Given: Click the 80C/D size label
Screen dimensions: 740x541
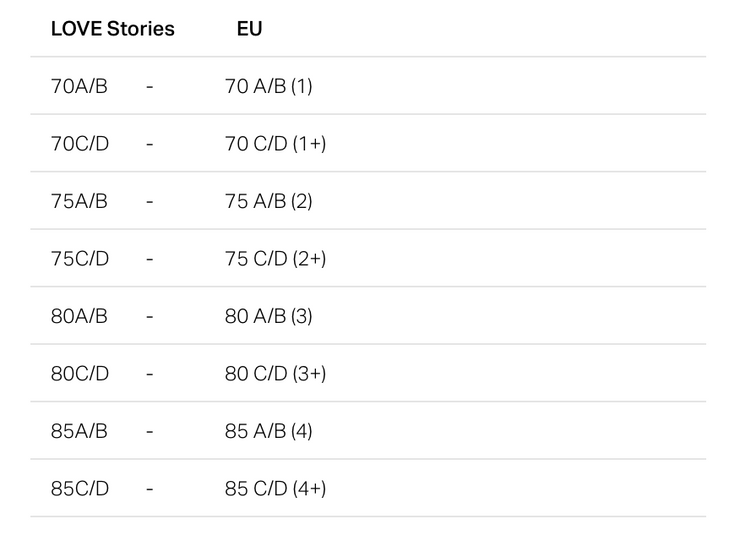Looking at the screenshot, I should click(80, 374).
